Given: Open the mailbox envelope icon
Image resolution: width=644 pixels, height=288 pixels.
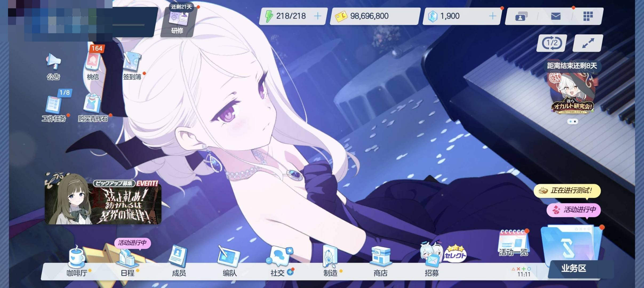Looking at the screenshot, I should [555, 16].
